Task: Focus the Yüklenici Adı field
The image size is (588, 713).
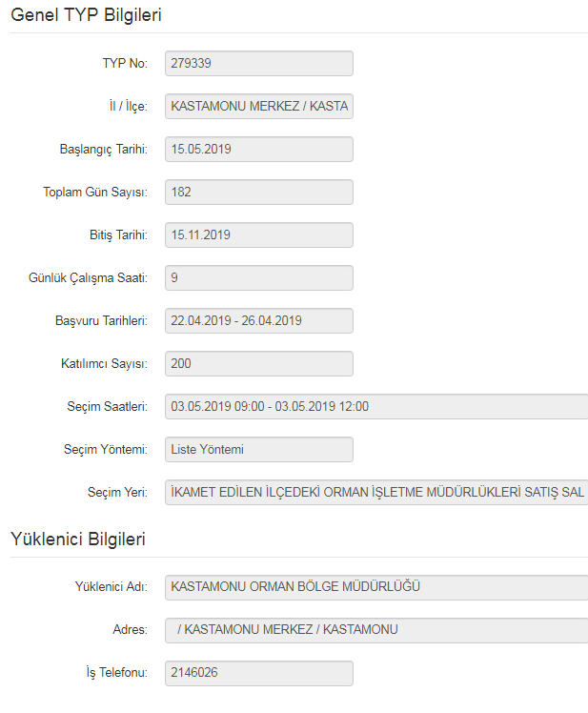Action: point(375,586)
